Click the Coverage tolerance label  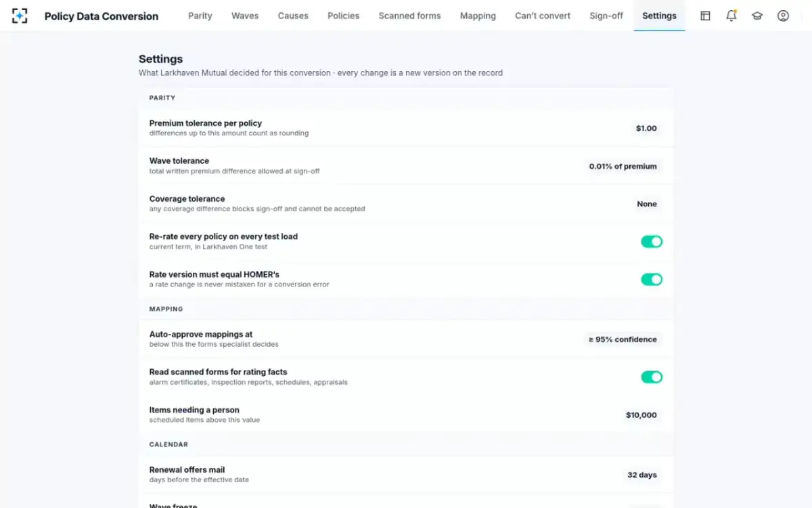click(187, 199)
